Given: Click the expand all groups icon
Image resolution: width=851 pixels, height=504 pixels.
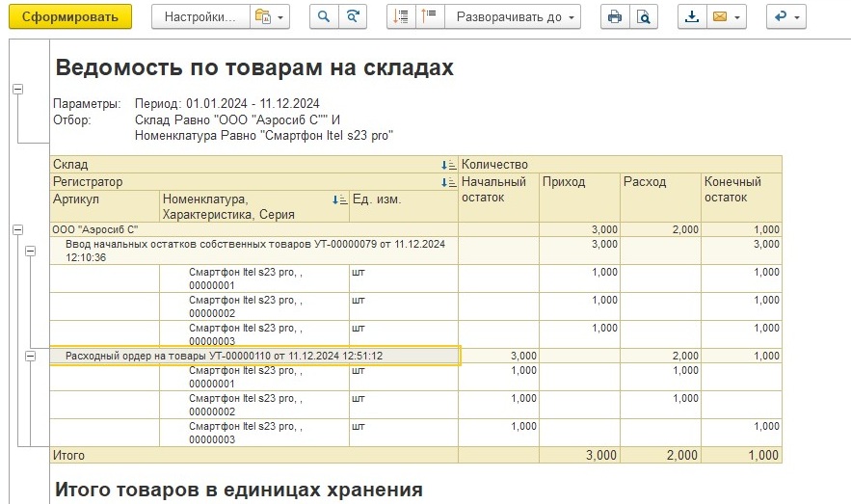Looking at the screenshot, I should [x=430, y=17].
